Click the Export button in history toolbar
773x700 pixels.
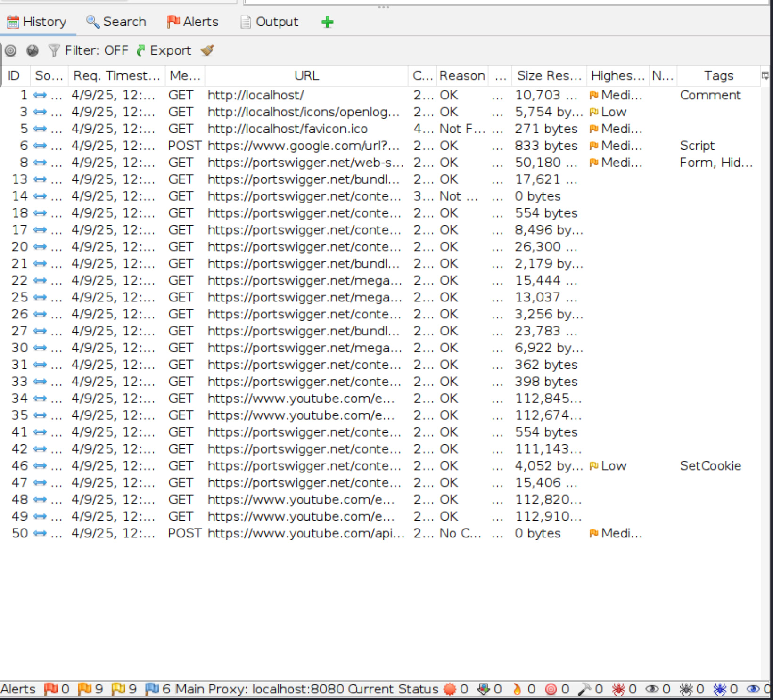click(164, 50)
